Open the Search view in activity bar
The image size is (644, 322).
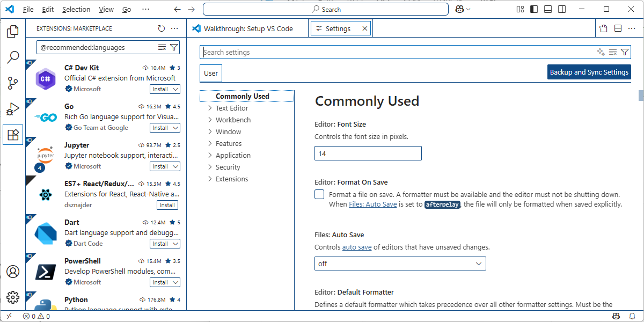[x=13, y=57]
